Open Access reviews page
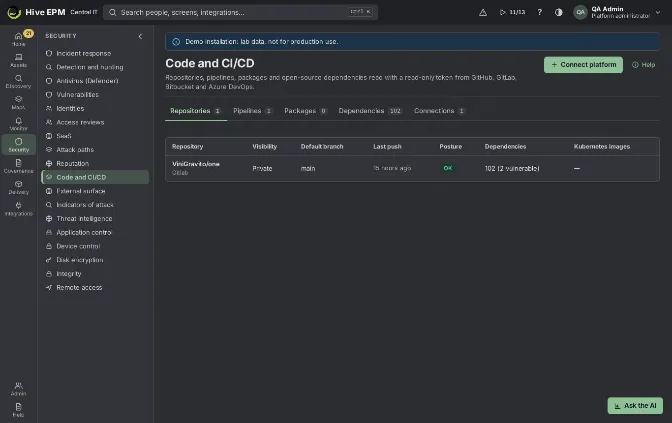Screen dimensions: 672x423 click(95, 122)
